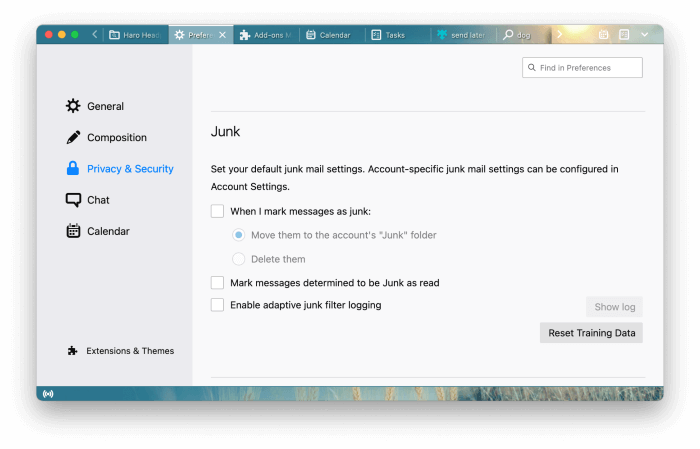Check 'Mark messages determined to be Junk as read'
The width and height of the screenshot is (700, 449).
click(217, 283)
